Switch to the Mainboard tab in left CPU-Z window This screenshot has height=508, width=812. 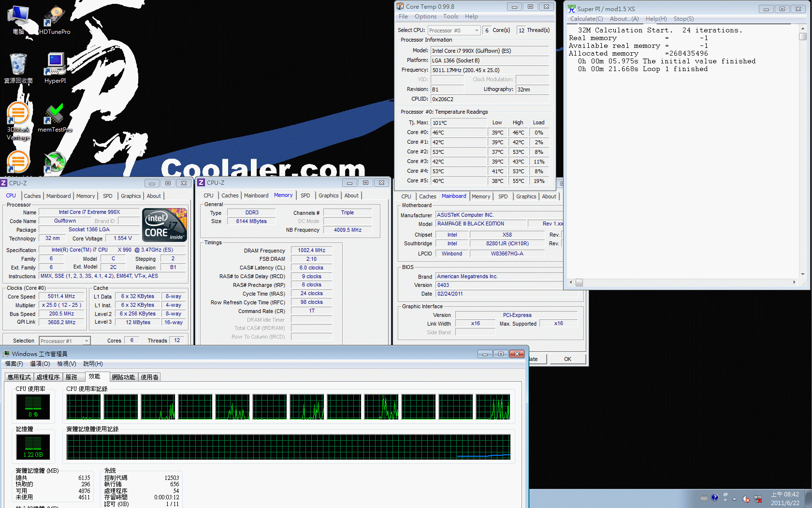(x=58, y=196)
